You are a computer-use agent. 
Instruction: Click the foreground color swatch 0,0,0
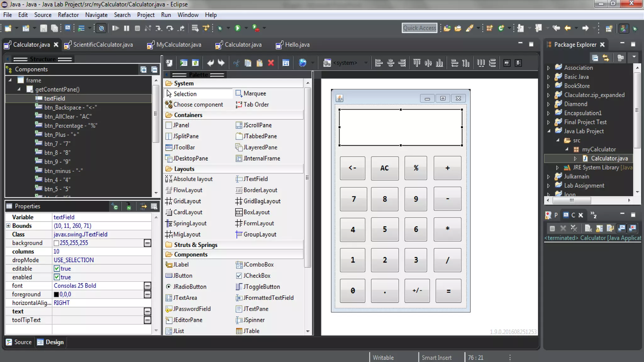point(56,294)
